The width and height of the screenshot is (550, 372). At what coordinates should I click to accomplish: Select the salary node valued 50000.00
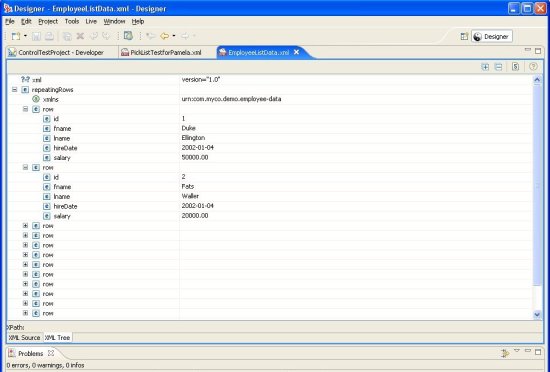pyautogui.click(x=62, y=158)
